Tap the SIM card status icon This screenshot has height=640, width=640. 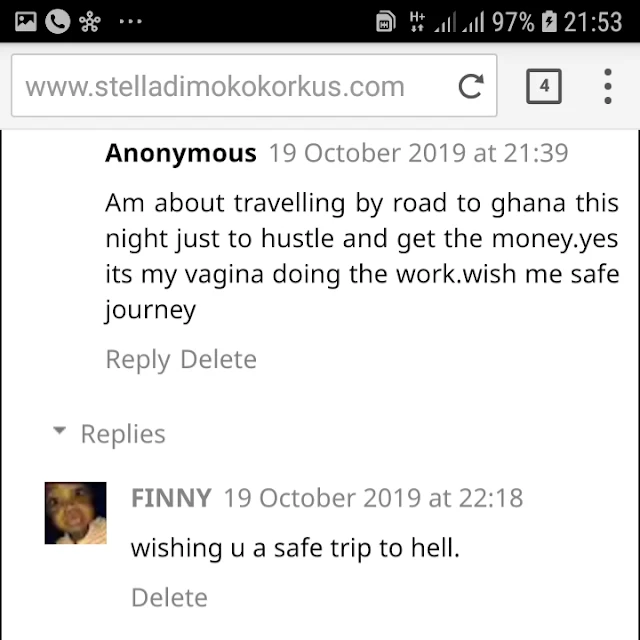(x=386, y=21)
